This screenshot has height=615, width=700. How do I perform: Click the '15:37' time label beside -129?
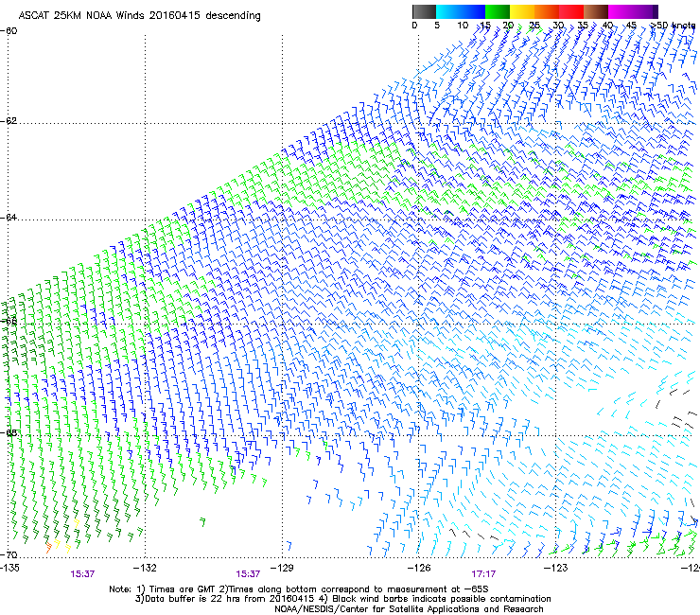pos(248,574)
